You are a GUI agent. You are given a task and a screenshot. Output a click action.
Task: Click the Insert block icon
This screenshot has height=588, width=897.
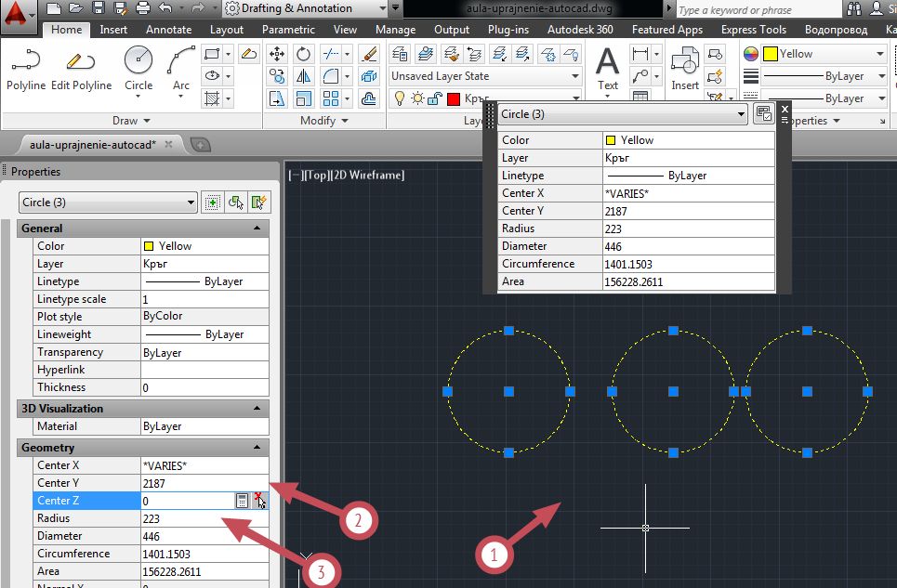[x=685, y=69]
